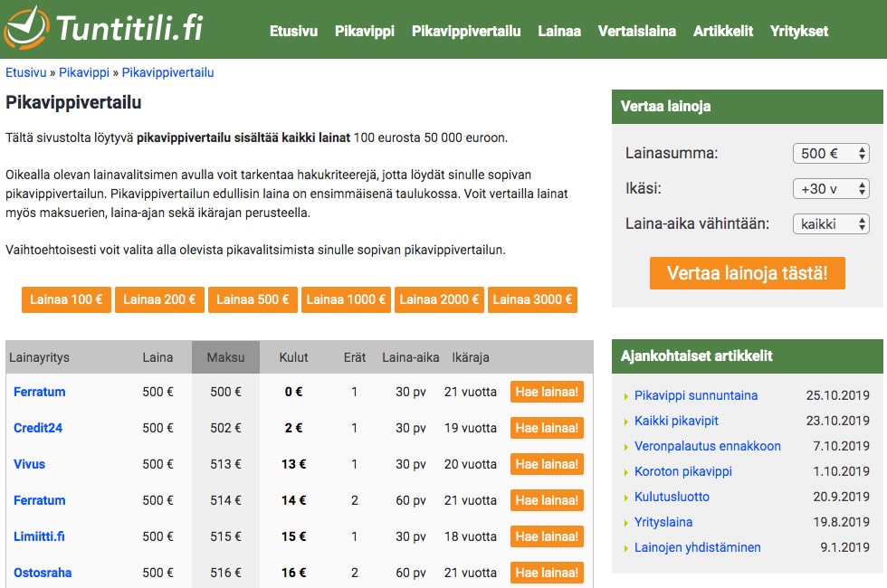This screenshot has width=887, height=588.
Task: Open the Vivus lender link
Action: point(29,464)
